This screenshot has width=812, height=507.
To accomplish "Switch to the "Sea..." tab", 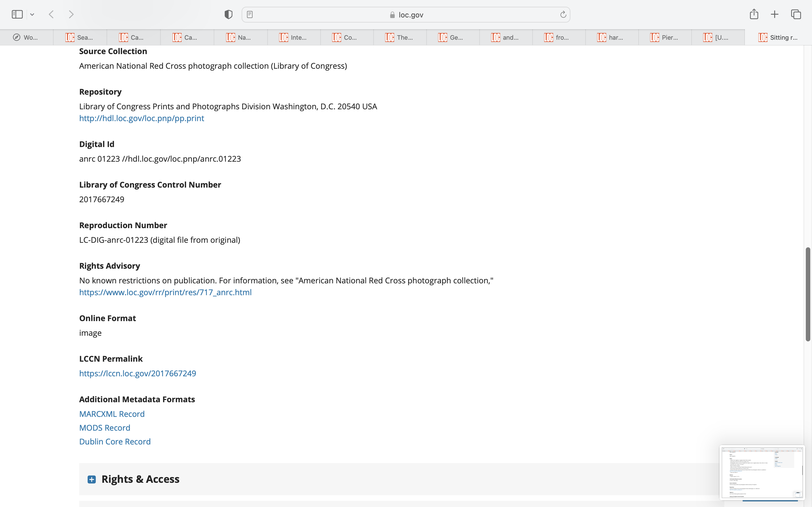I will (x=80, y=37).
